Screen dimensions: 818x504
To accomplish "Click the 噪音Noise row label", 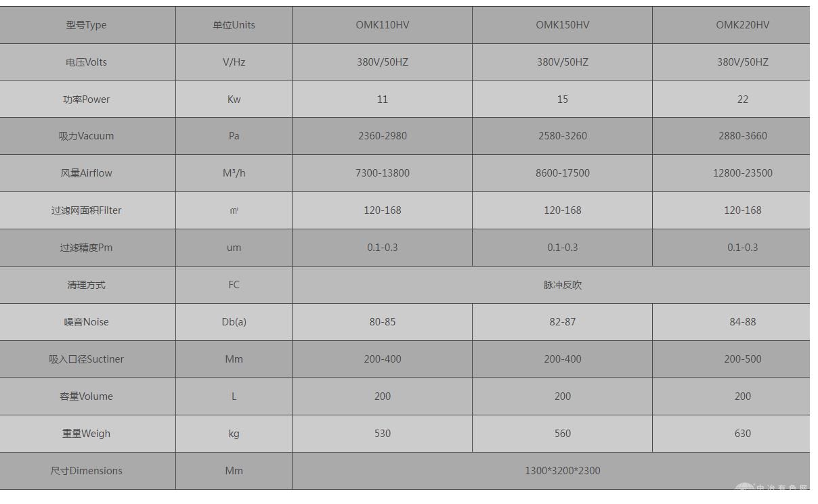I will tap(87, 322).
